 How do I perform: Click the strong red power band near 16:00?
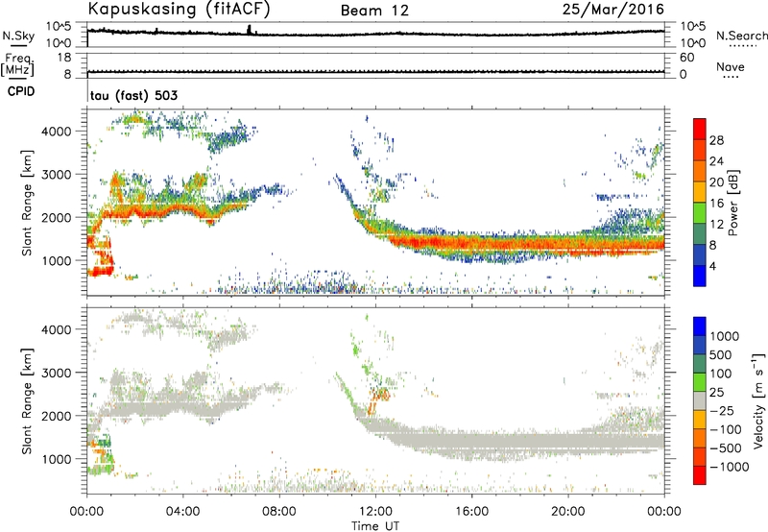pos(471,243)
